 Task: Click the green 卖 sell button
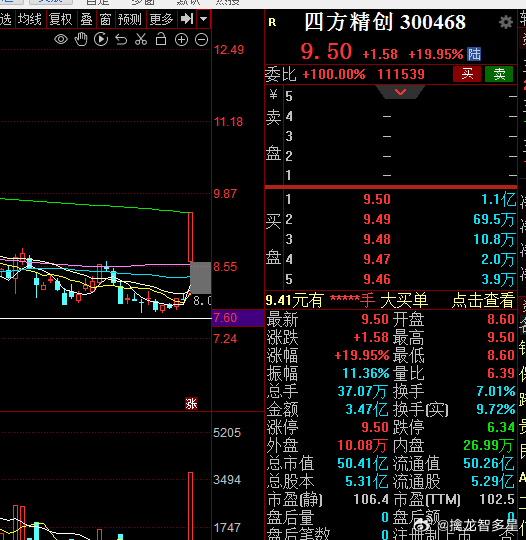499,74
